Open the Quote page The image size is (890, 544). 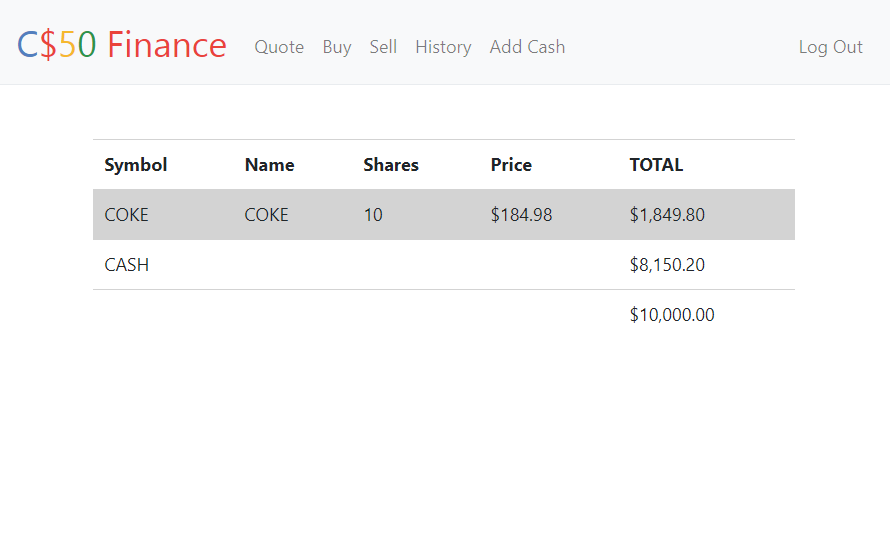click(x=279, y=47)
